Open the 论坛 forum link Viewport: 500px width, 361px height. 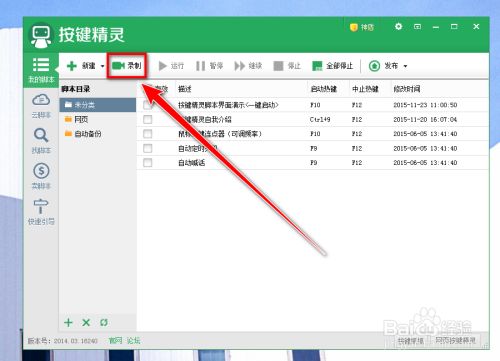[133, 341]
